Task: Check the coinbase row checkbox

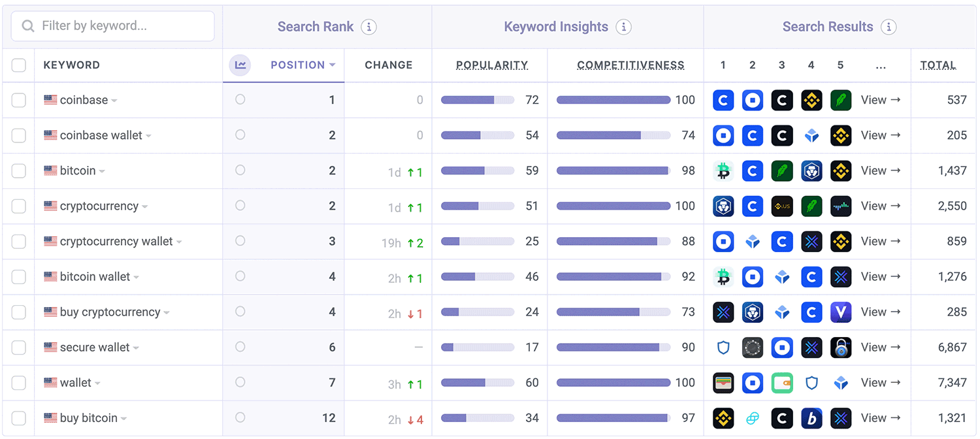Action: 19,100
